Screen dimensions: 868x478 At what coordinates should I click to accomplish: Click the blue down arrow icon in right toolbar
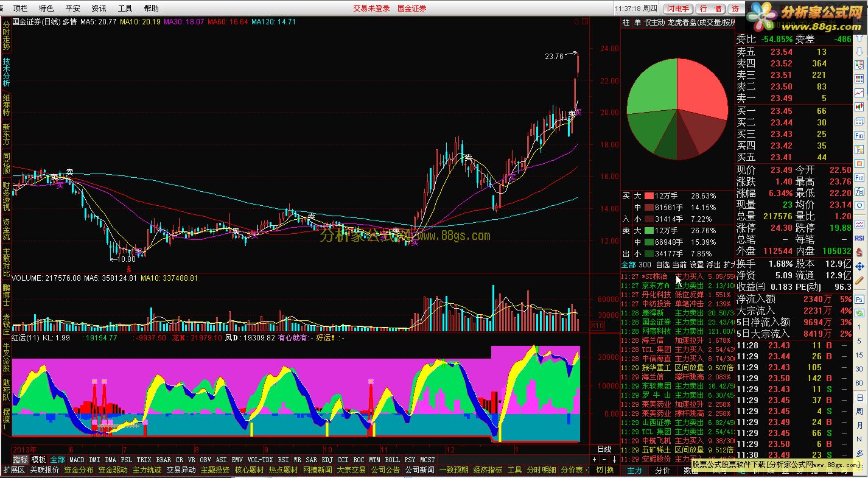859,52
